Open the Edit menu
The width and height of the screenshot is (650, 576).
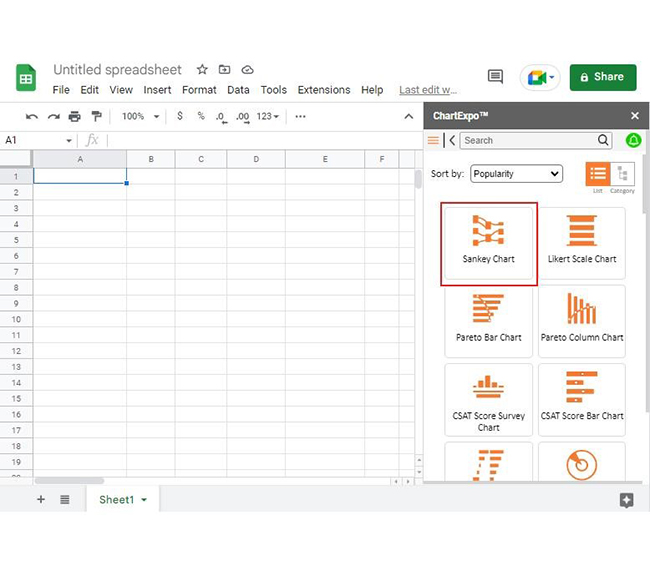coord(90,90)
